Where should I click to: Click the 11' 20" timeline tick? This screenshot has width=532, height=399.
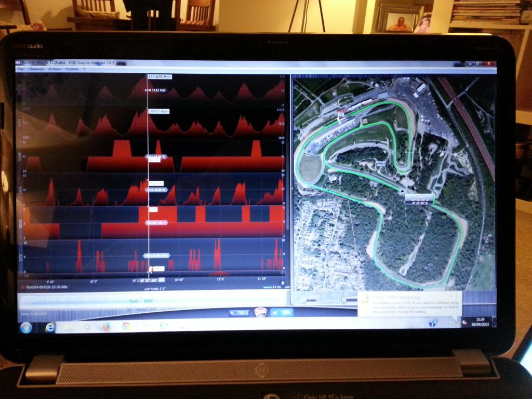[x=262, y=278]
